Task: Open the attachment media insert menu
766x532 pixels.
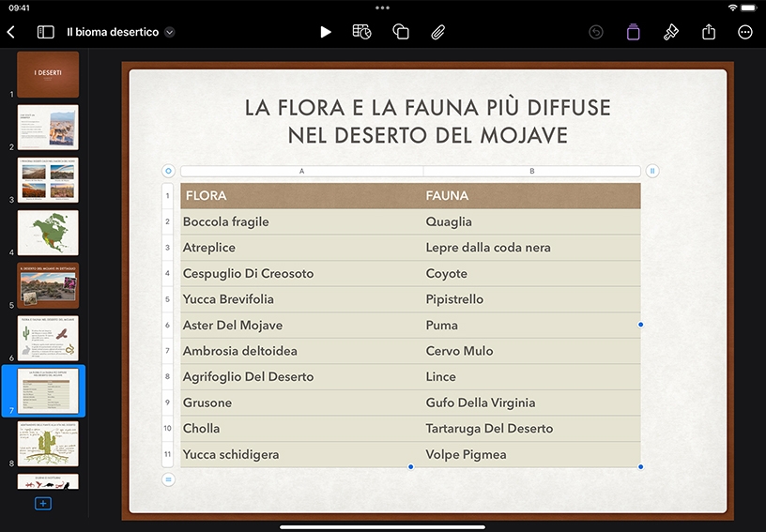Action: pyautogui.click(x=438, y=32)
